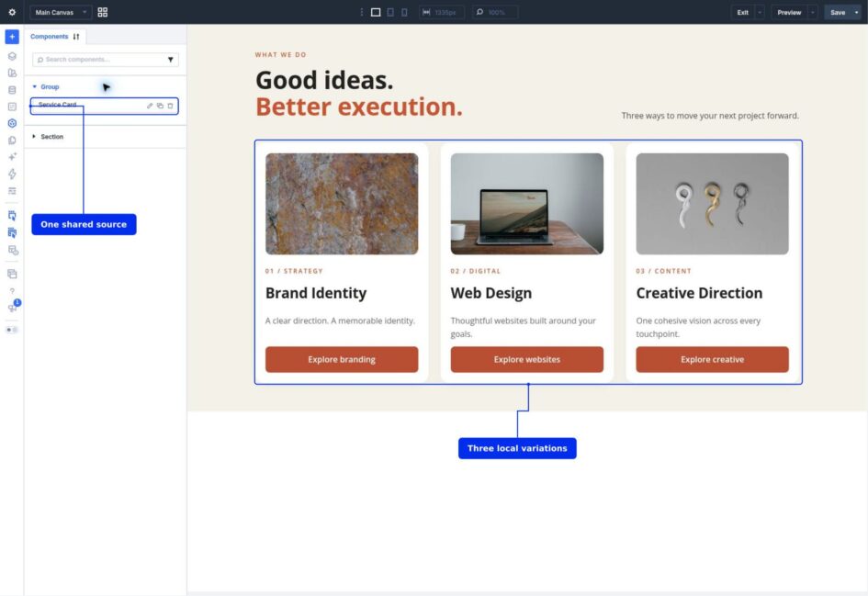Select the Web Design heading
The height and width of the screenshot is (596, 868).
pos(491,293)
